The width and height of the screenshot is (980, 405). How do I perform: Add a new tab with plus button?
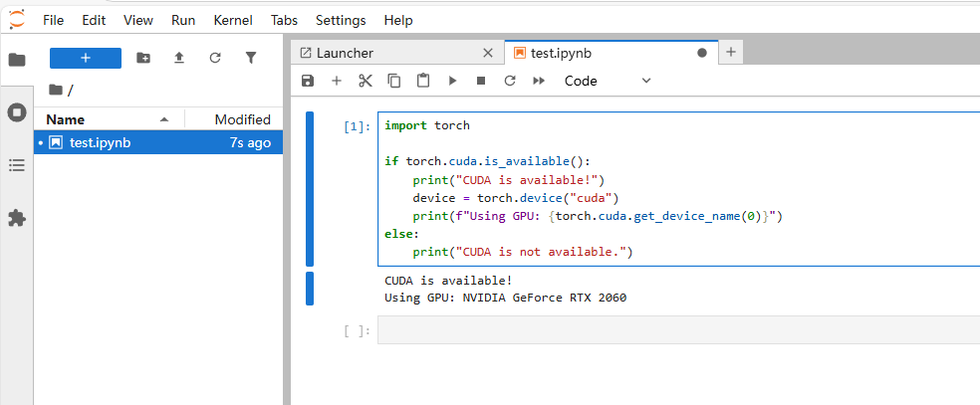(731, 53)
